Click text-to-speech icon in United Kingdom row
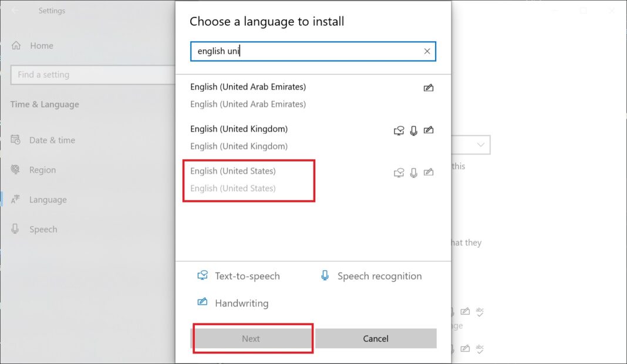 pyautogui.click(x=399, y=130)
